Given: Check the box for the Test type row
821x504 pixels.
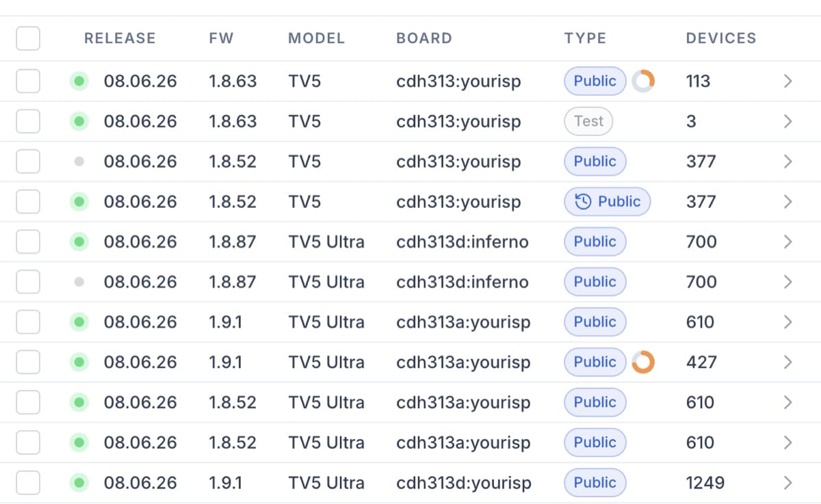Looking at the screenshot, I should click(28, 122).
